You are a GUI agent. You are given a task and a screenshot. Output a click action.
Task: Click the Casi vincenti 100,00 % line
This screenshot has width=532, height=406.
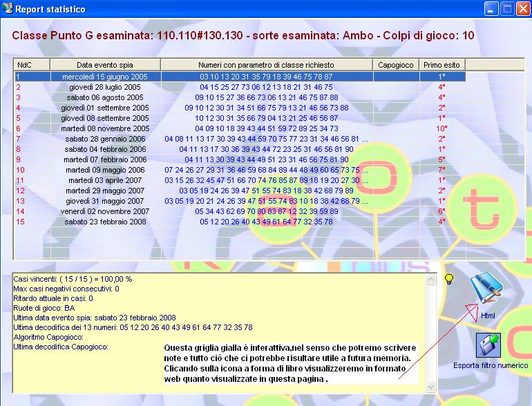coord(73,279)
